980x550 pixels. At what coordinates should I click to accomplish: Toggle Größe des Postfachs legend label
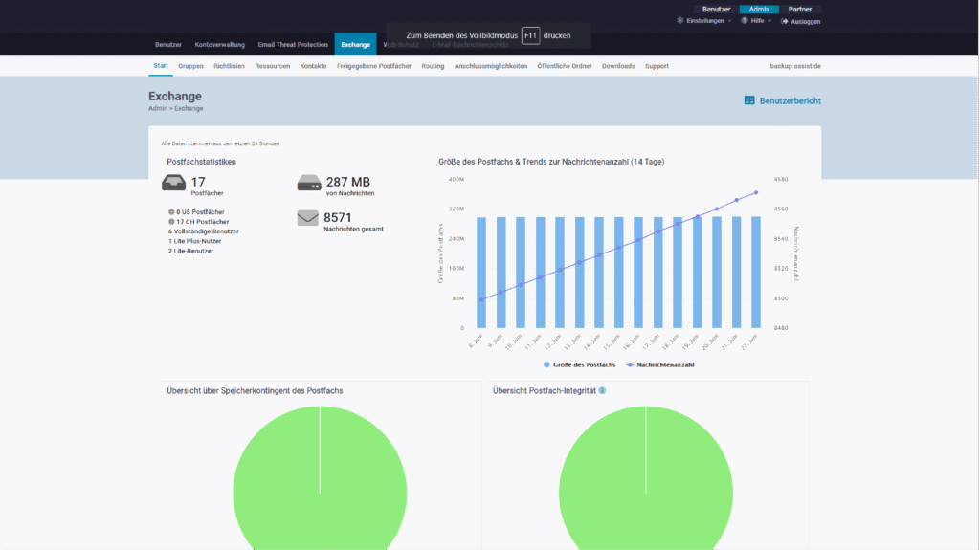(x=584, y=364)
